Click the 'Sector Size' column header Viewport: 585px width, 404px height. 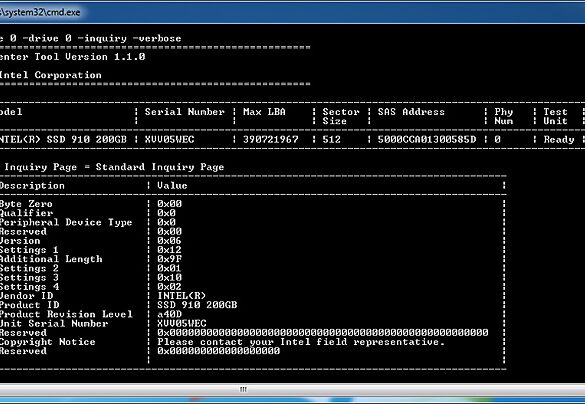point(341,116)
